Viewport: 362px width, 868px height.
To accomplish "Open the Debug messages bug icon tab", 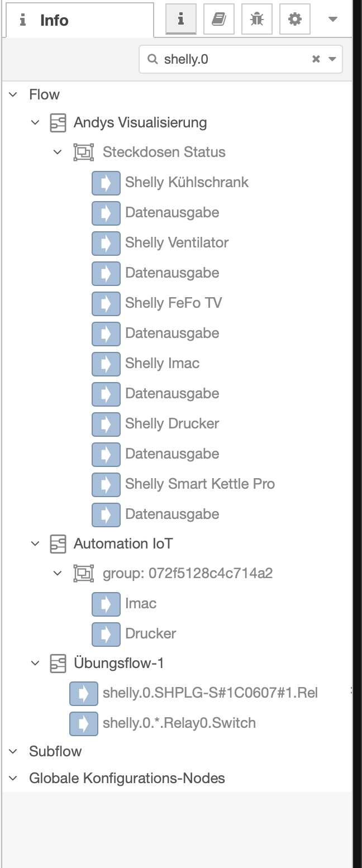I will 256,20.
